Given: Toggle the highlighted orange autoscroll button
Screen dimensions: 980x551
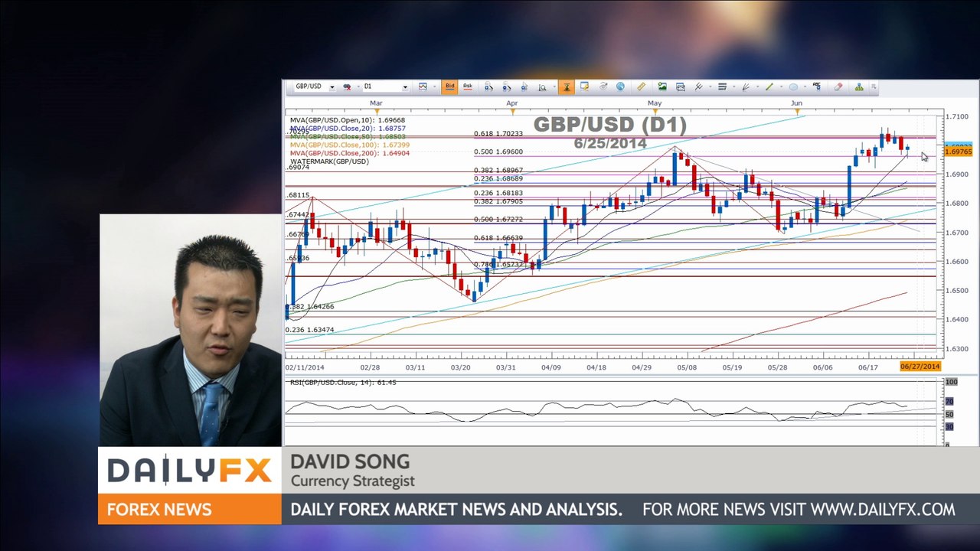Looking at the screenshot, I should click(567, 86).
